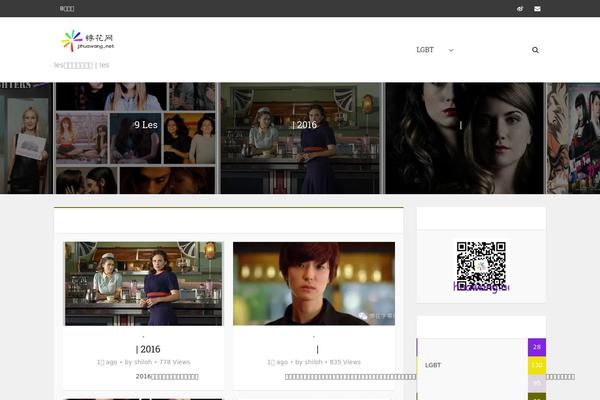Screen dimensions: 600x400
Task: Open the '9 Les' slider image
Action: pos(135,138)
